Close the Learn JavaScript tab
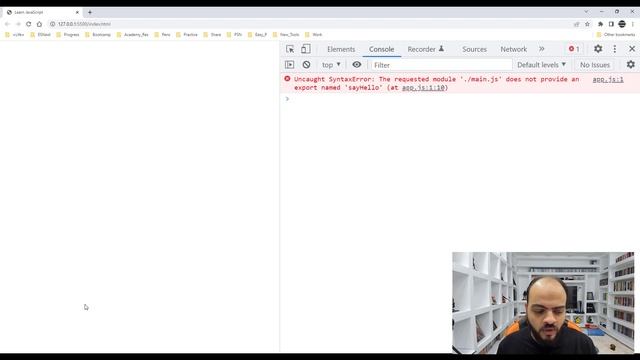 click(x=77, y=12)
